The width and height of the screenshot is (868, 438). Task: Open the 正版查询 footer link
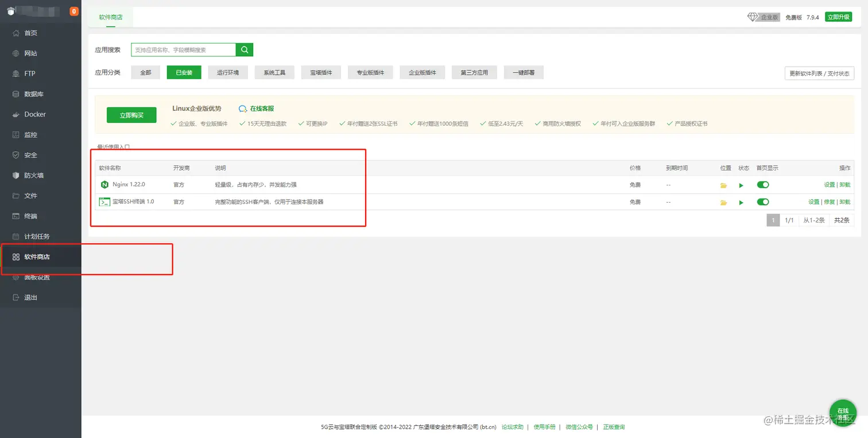click(x=614, y=427)
